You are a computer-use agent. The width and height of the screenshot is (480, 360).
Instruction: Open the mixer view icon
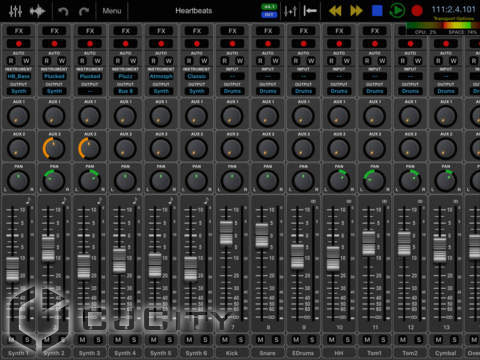tap(15, 11)
